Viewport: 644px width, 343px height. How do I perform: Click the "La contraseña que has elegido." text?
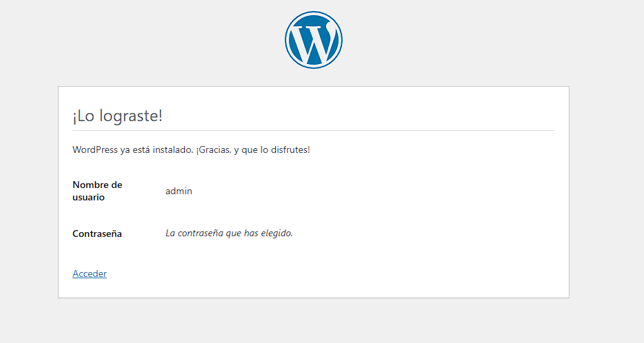[229, 233]
